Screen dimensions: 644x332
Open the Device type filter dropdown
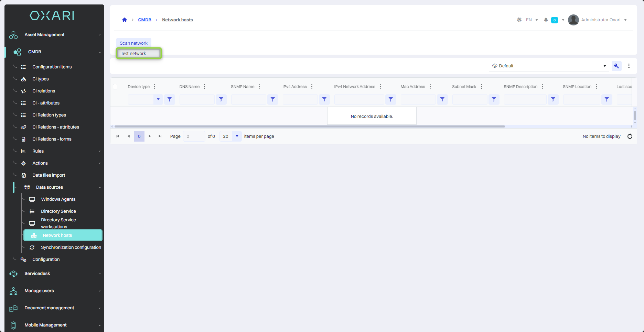[158, 99]
